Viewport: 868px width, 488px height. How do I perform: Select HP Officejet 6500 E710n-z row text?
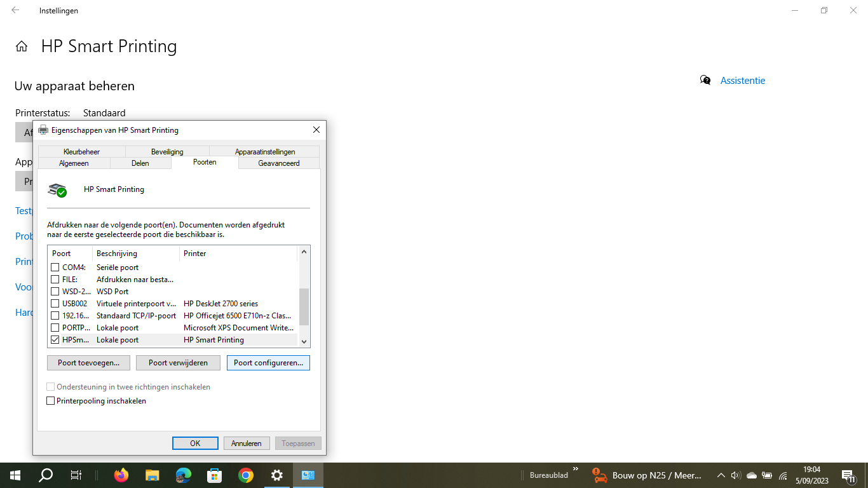tap(238, 316)
